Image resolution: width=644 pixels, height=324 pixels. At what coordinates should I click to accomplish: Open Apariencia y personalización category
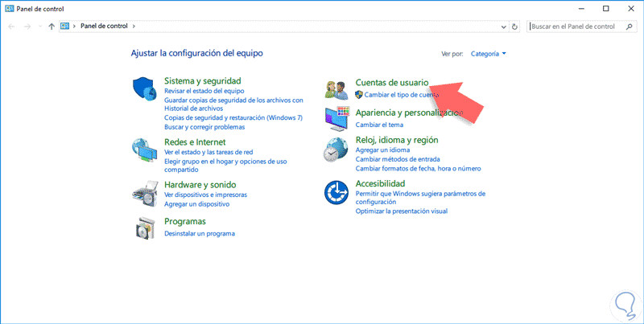(409, 113)
